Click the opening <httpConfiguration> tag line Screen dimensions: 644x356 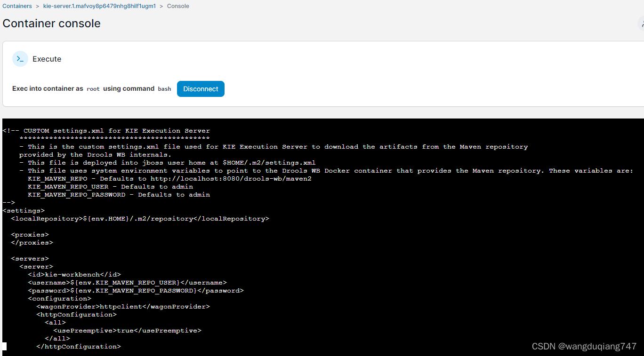click(76, 315)
